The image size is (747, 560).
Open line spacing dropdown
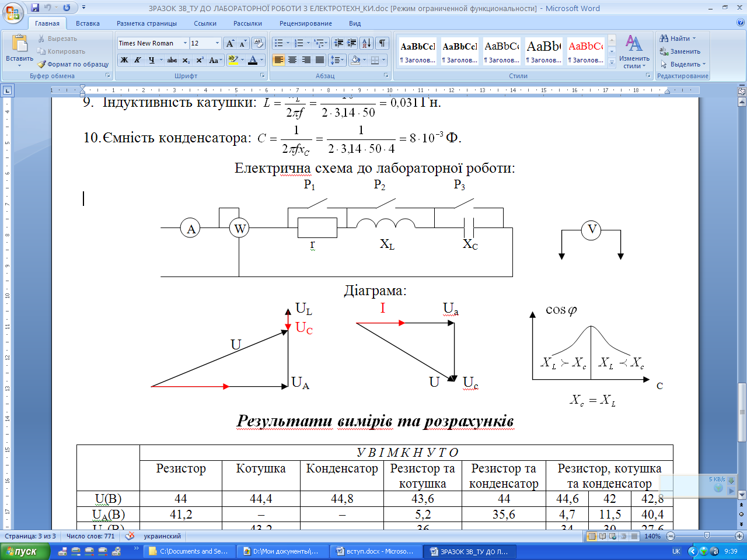[337, 60]
